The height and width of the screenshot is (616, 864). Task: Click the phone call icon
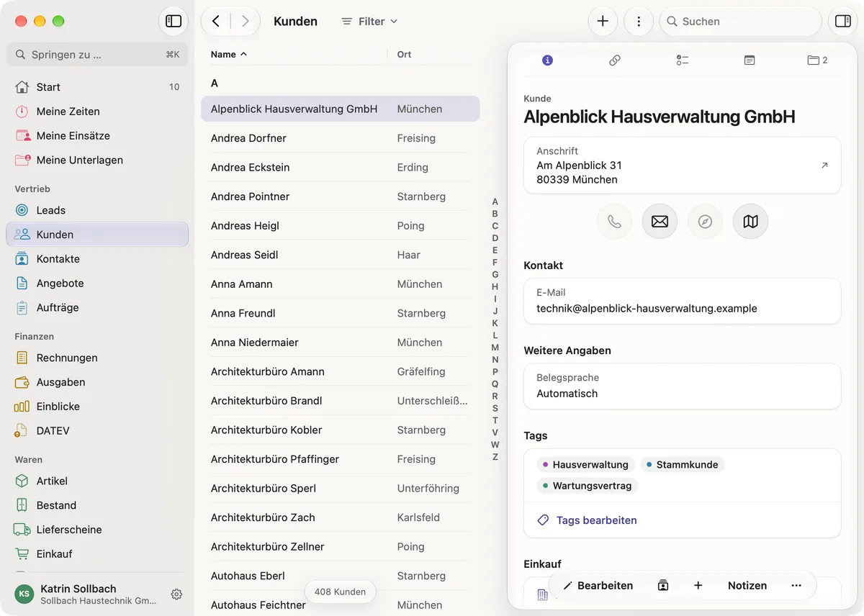pyautogui.click(x=614, y=222)
